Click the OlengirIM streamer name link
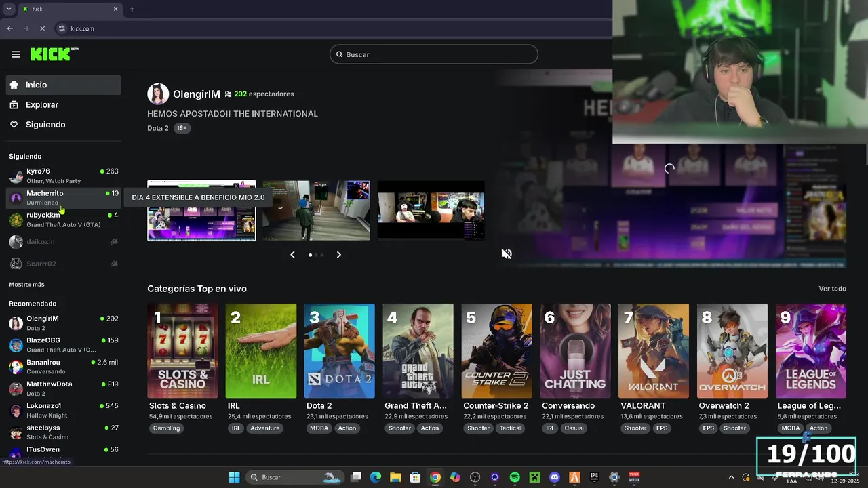Screen dimensions: 868x488 click(197, 94)
